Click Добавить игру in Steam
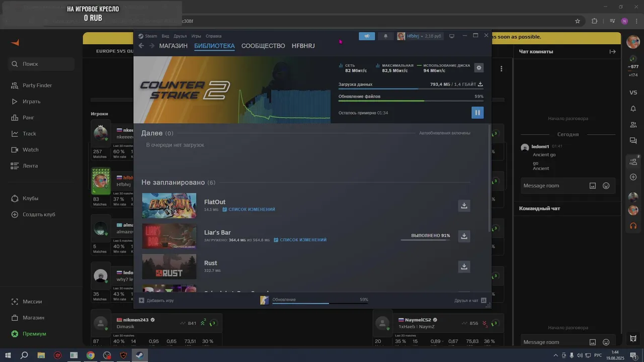 click(x=156, y=301)
